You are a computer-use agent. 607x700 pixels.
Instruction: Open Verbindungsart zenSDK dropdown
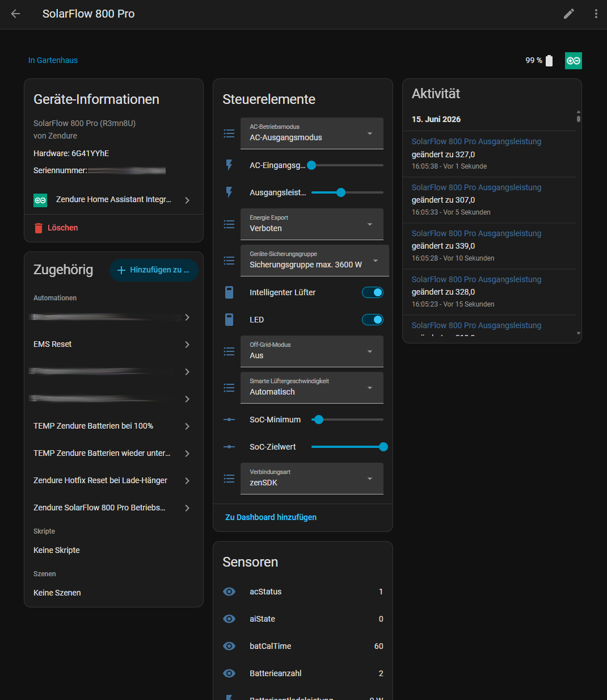312,479
